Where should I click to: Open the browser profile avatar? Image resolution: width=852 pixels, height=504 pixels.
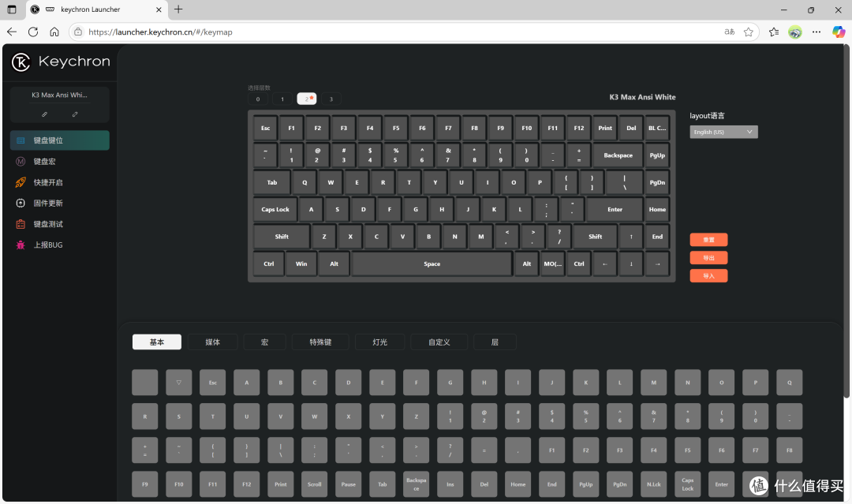point(795,32)
